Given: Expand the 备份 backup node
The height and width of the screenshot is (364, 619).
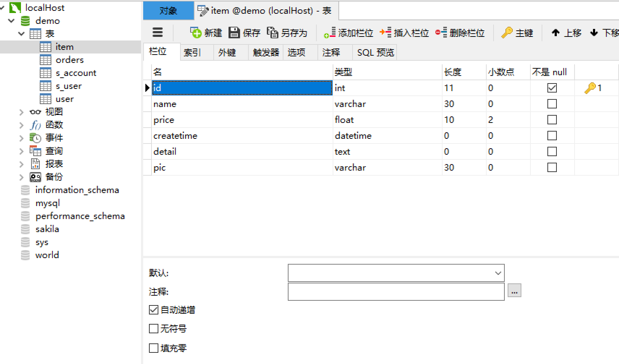Looking at the screenshot, I should tap(21, 177).
